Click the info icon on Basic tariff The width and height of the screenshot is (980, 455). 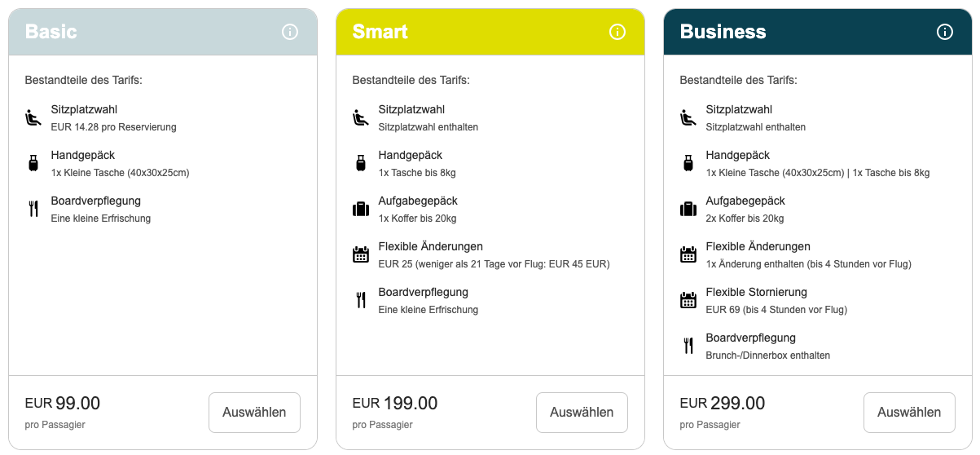pyautogui.click(x=290, y=32)
